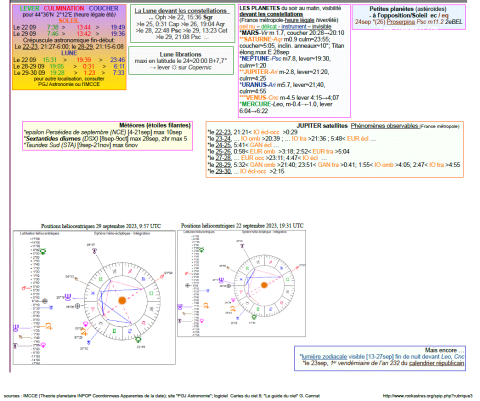Open 'Phénomènes observables' Jupiter satellites link
480x401 pixels.
(384, 126)
